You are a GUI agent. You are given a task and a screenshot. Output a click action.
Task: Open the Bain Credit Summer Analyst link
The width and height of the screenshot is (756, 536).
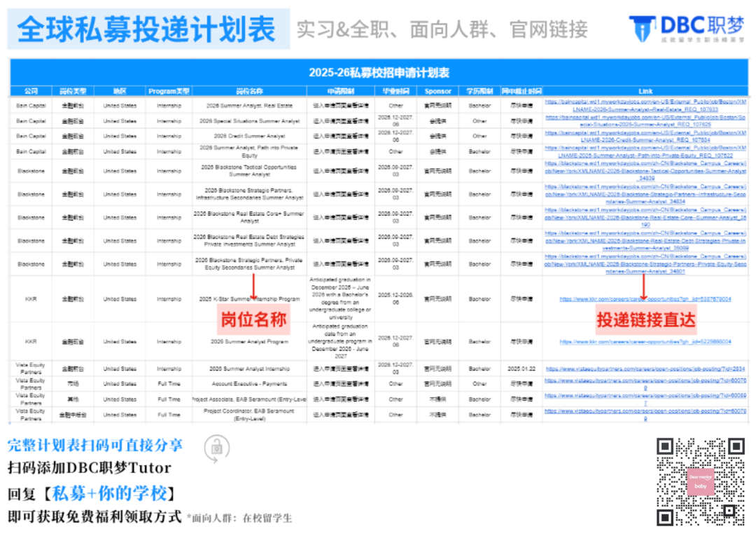(x=645, y=136)
